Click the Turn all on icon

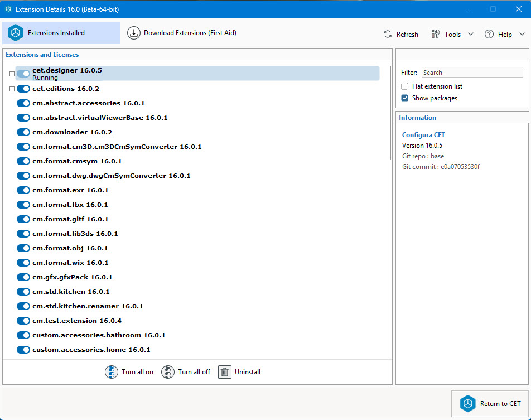tap(112, 372)
